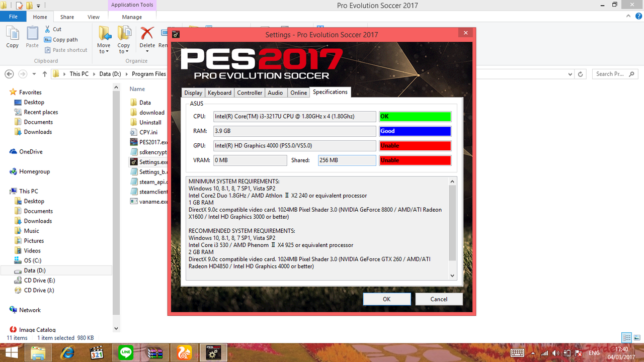Click the Up one level arrow

(x=45, y=74)
